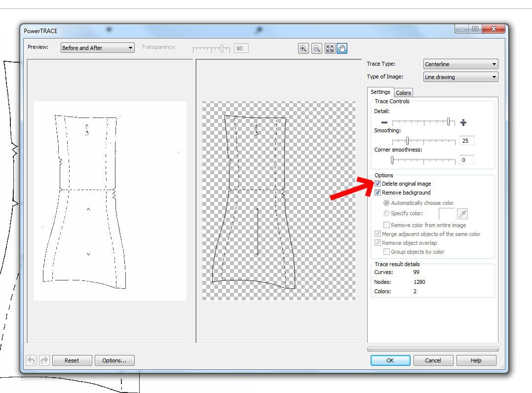
Task: Open Type of Image Line drawing dropdown
Action: pos(461,77)
